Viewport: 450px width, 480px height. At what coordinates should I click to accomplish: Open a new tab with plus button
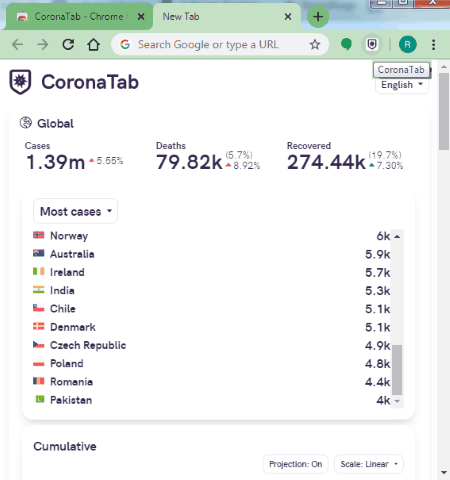click(x=318, y=17)
